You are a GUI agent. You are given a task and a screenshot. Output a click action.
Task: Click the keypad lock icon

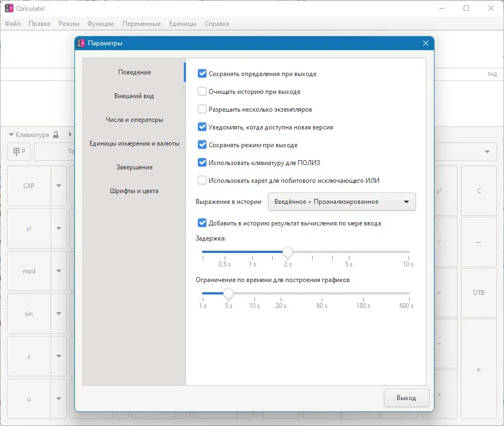tap(56, 134)
